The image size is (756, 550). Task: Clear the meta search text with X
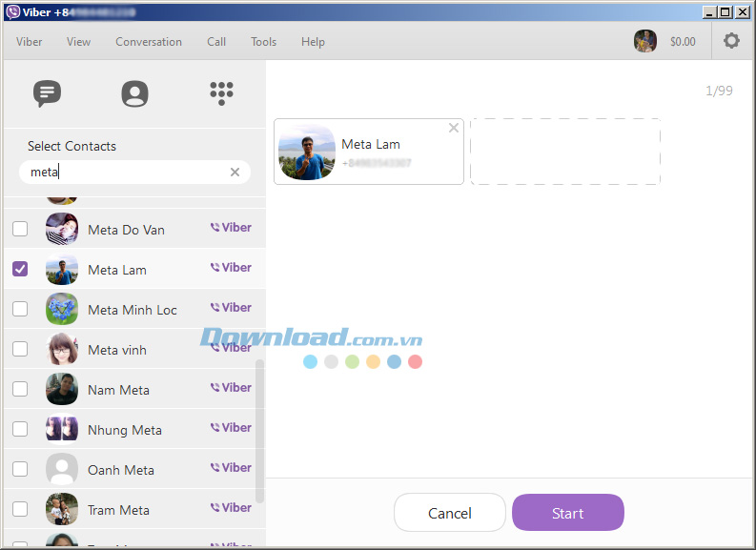click(x=235, y=173)
